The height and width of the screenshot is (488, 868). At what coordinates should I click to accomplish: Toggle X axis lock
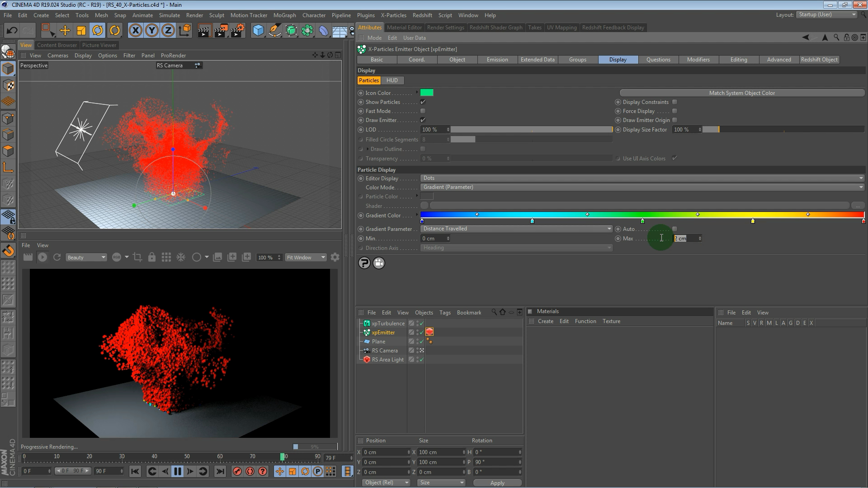[135, 30]
